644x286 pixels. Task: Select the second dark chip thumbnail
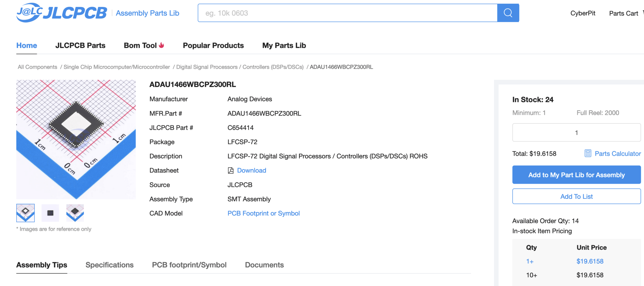pos(50,213)
